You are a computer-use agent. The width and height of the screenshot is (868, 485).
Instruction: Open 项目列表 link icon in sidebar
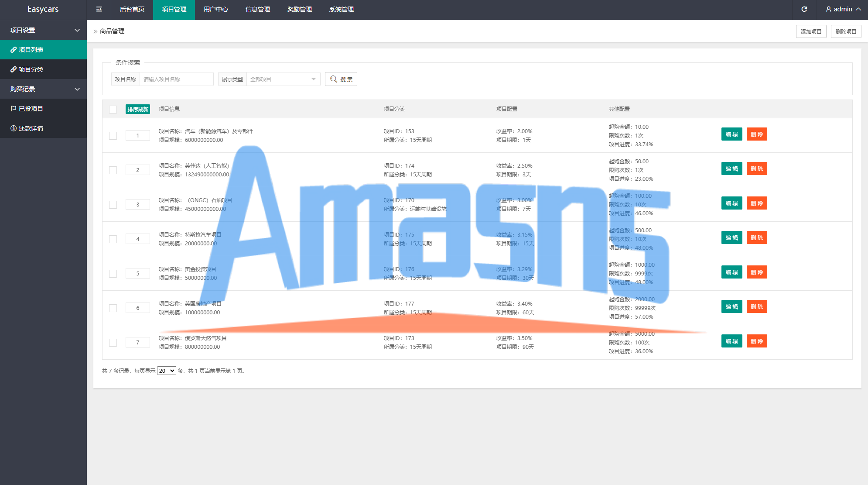[14, 50]
